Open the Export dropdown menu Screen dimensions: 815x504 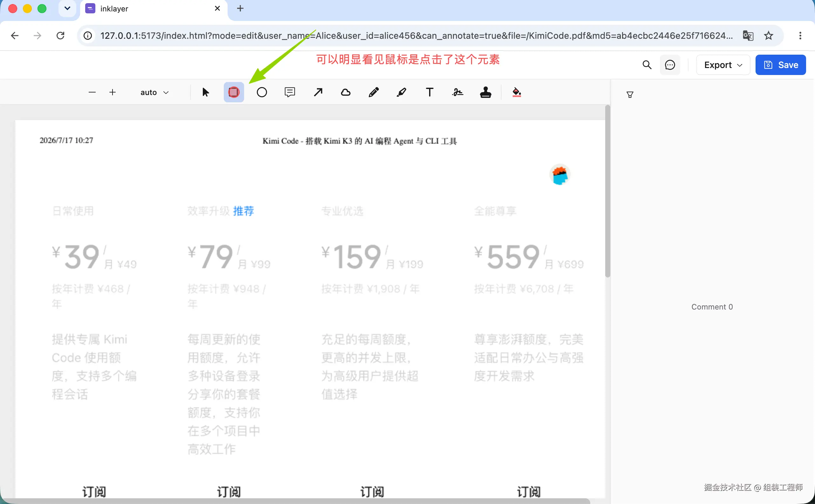coord(723,65)
